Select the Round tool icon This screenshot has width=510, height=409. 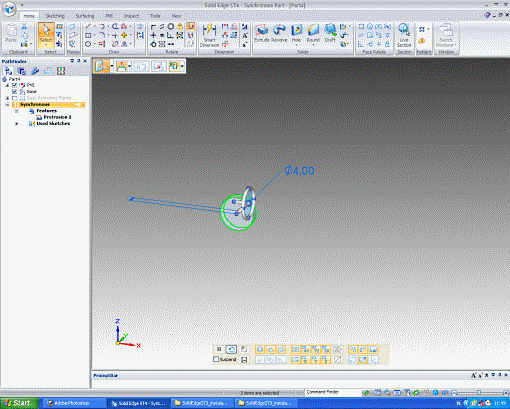(313, 31)
